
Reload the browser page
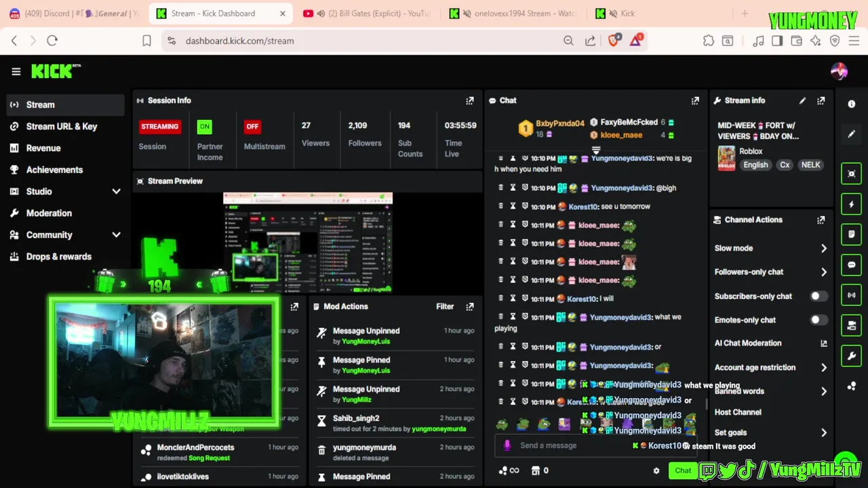52,41
